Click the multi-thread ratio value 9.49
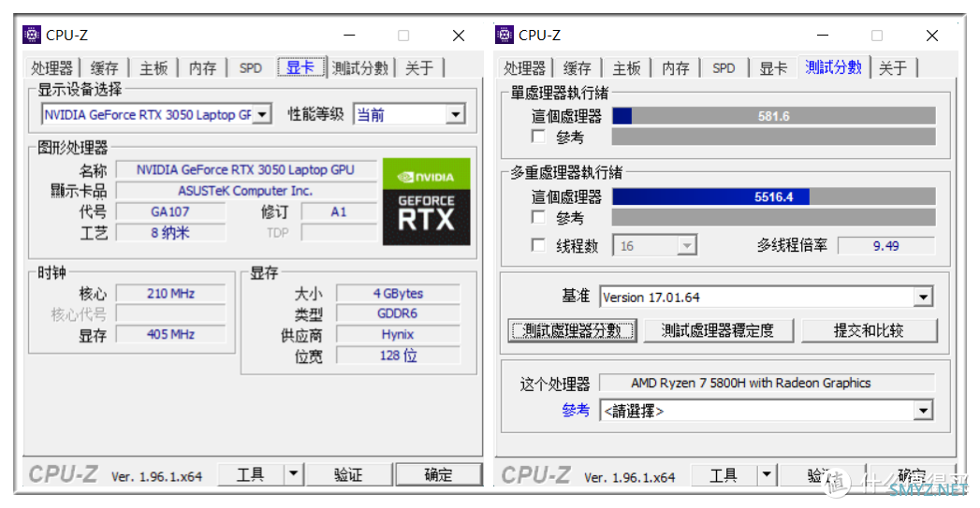Viewport: 980px width, 508px height. (x=886, y=245)
